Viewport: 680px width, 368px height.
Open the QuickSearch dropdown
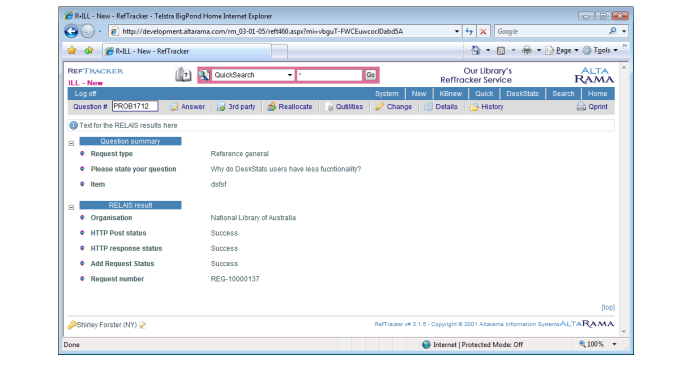290,75
